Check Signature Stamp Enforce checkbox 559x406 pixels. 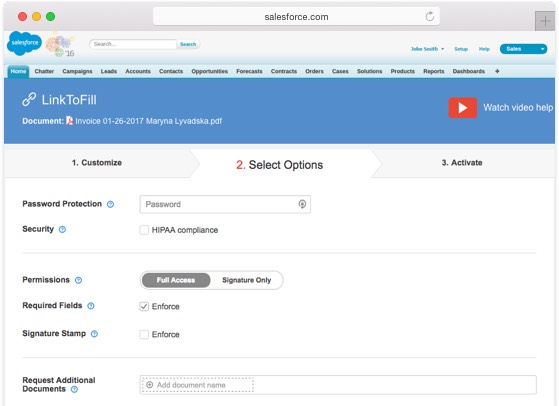[144, 334]
